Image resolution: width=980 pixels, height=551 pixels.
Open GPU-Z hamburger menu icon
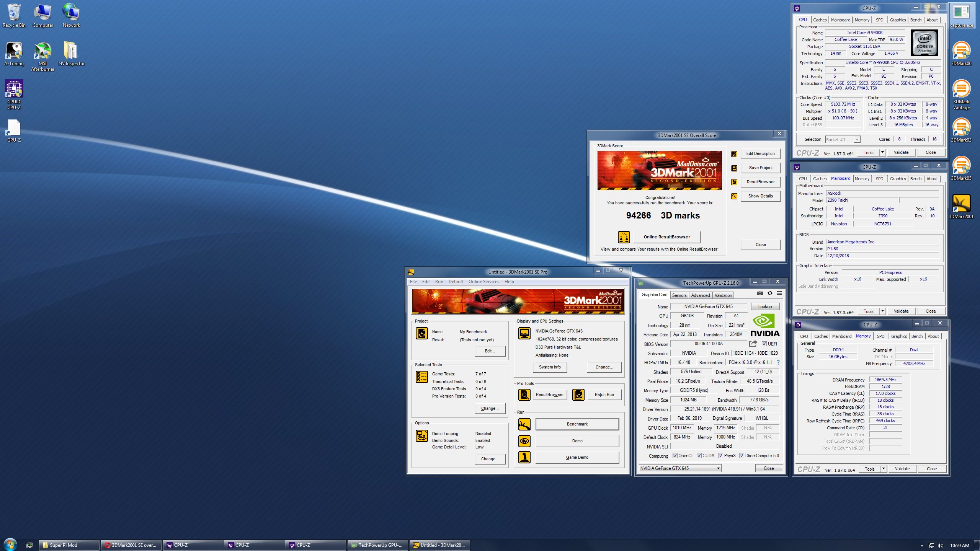pyautogui.click(x=779, y=293)
